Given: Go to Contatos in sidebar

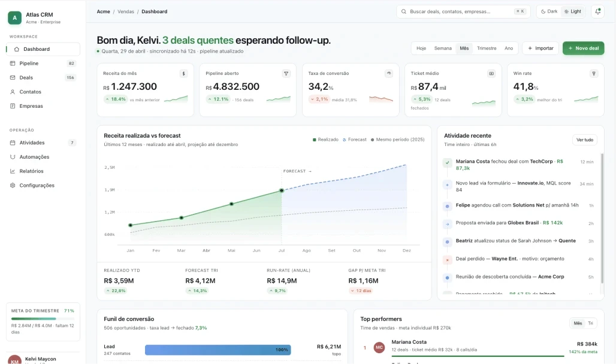Looking at the screenshot, I should point(43,92).
